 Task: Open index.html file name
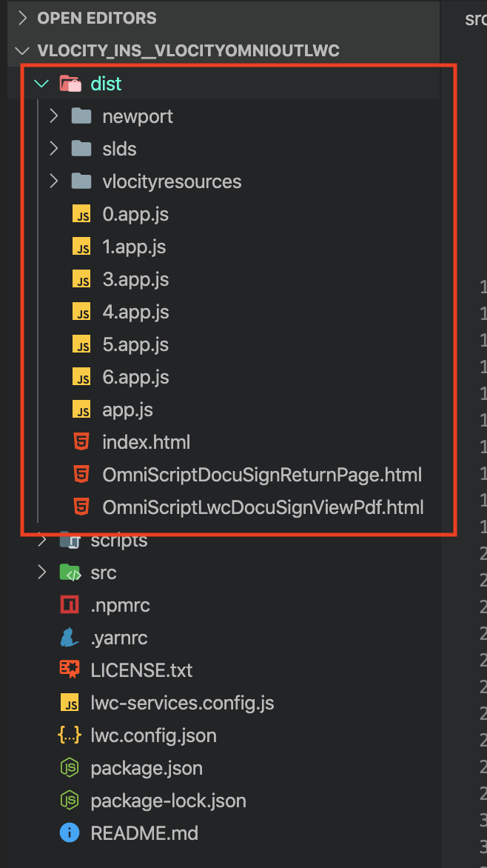(x=147, y=442)
